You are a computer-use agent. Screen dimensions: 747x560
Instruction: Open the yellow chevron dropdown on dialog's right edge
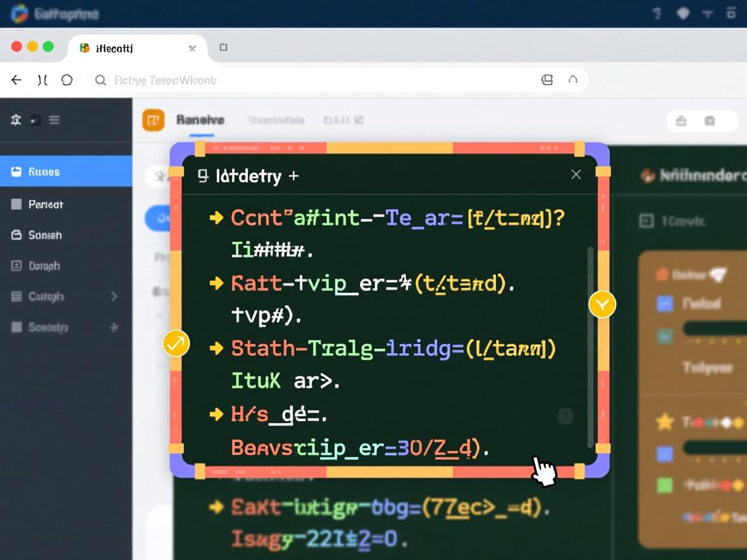point(602,304)
